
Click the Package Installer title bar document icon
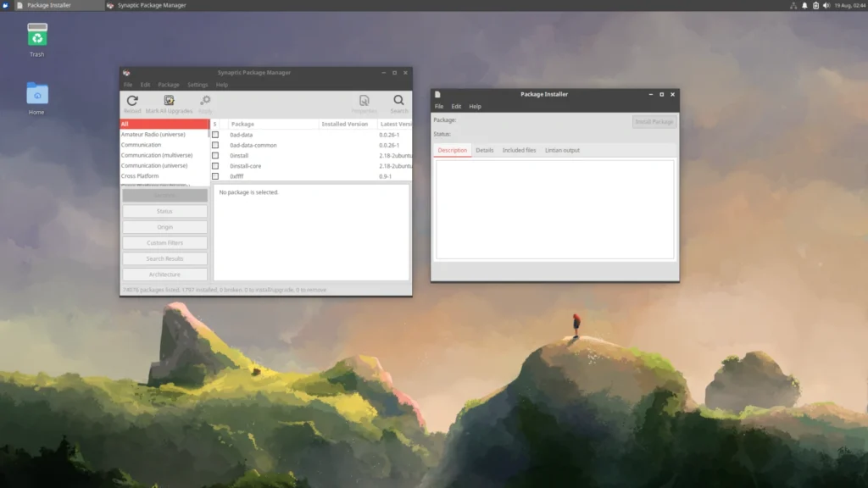[437, 94]
